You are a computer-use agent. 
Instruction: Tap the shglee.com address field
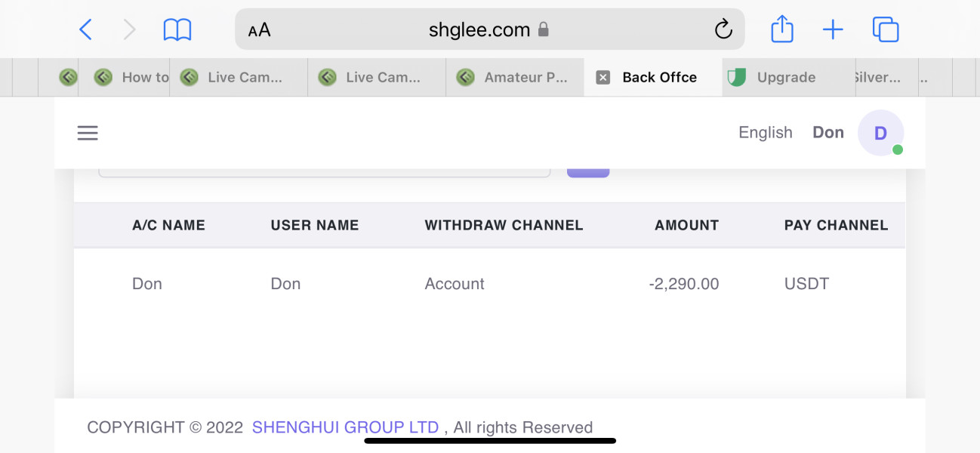pyautogui.click(x=479, y=30)
